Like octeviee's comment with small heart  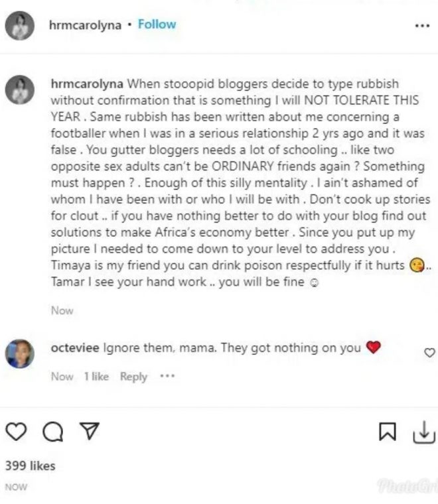tap(429, 352)
